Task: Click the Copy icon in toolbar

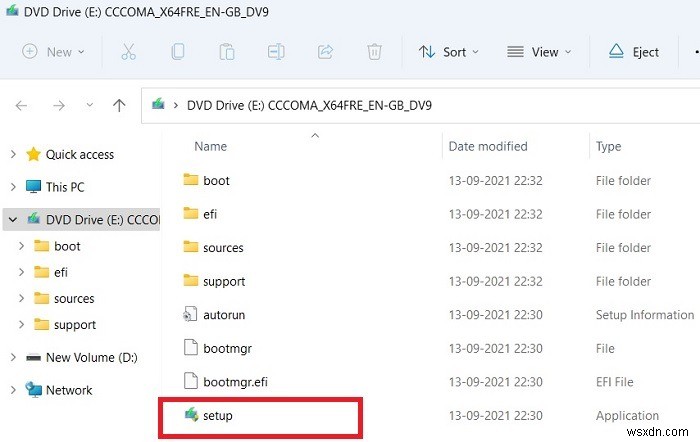Action: tap(178, 52)
